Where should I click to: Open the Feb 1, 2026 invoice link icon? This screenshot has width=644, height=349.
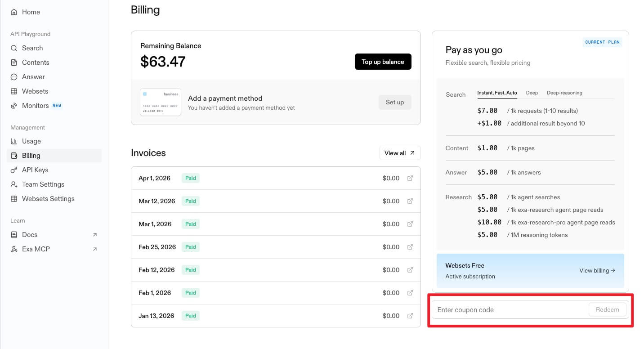[410, 293]
